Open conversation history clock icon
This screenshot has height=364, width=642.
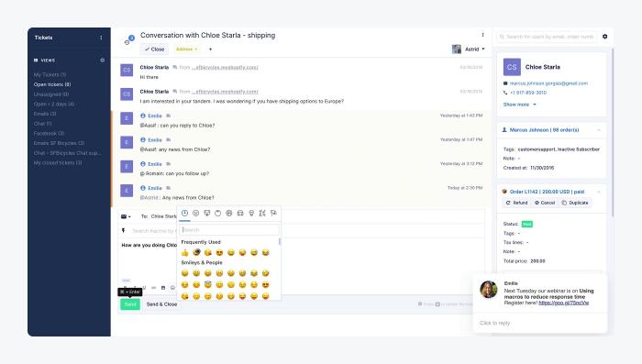click(127, 42)
